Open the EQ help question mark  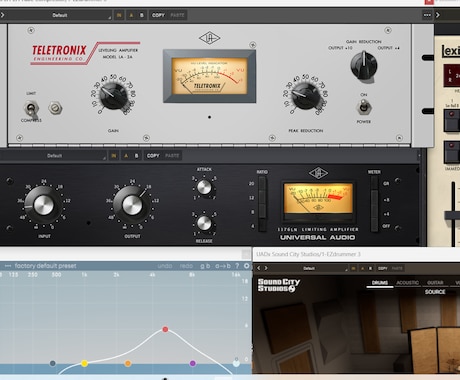point(237,266)
